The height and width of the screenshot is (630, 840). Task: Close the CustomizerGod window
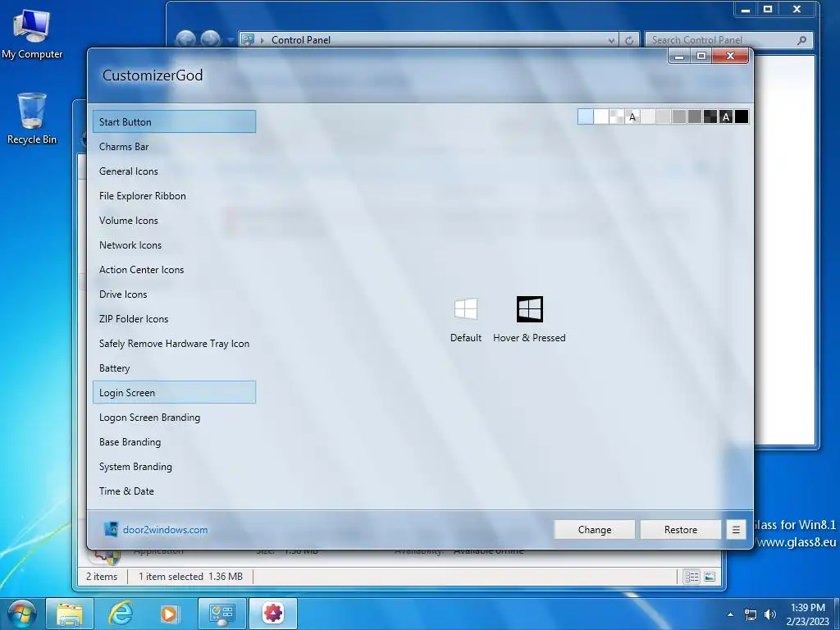(730, 56)
